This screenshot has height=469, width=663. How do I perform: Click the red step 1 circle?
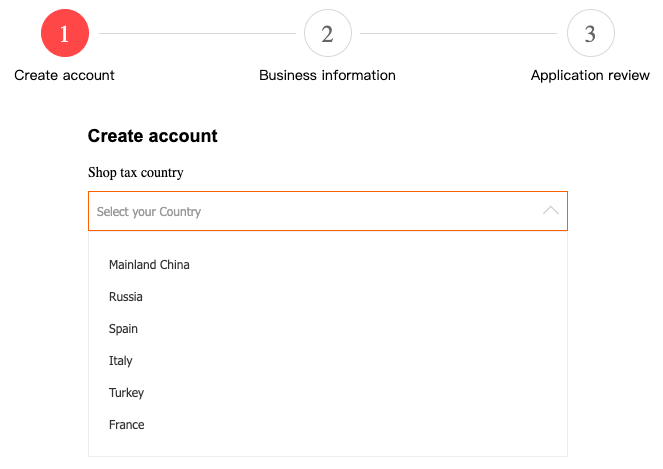point(65,34)
